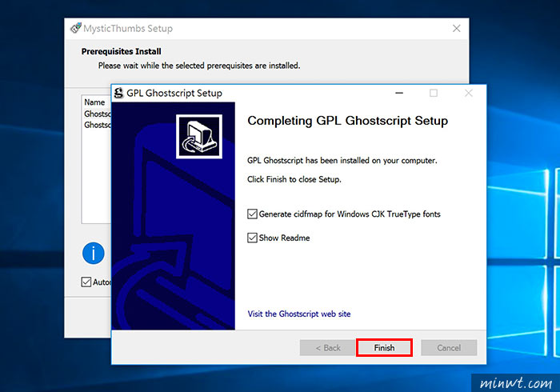Click 'Please wait while the selected prerequisites' text
The width and height of the screenshot is (560, 392).
[199, 66]
